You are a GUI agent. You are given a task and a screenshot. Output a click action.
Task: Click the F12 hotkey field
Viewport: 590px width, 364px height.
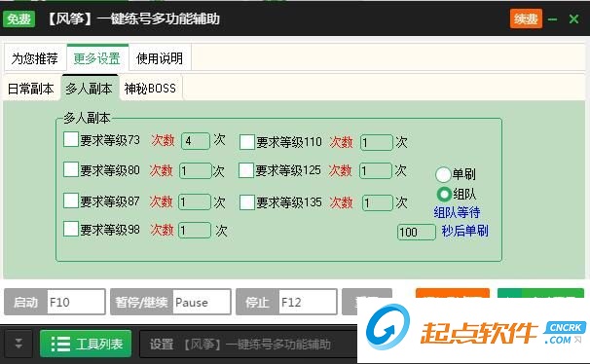coord(308,302)
